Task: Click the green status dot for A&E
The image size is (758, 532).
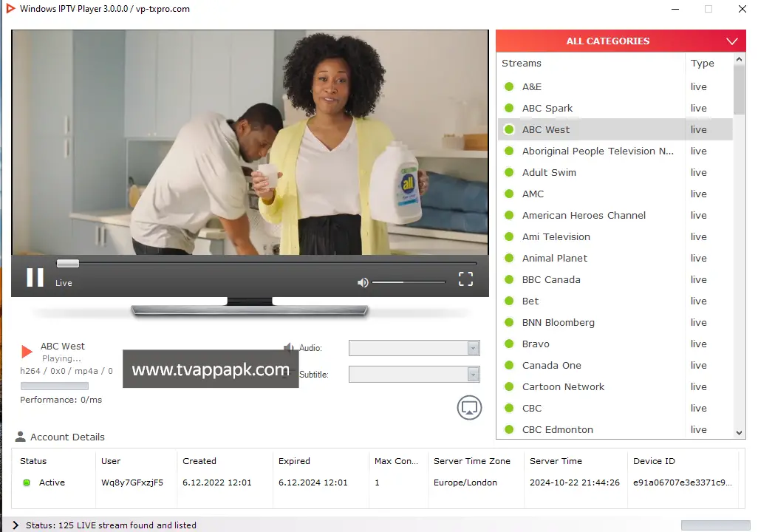Action: (509, 86)
